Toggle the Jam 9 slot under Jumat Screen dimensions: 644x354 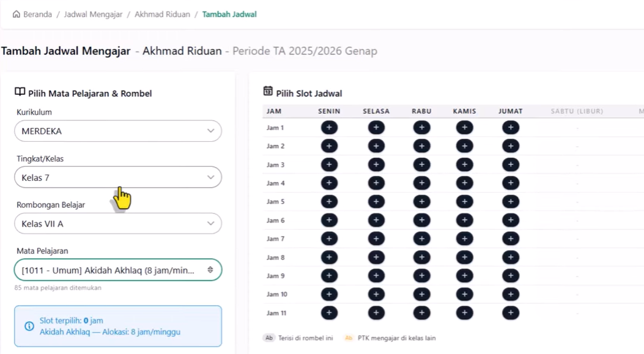click(x=510, y=276)
